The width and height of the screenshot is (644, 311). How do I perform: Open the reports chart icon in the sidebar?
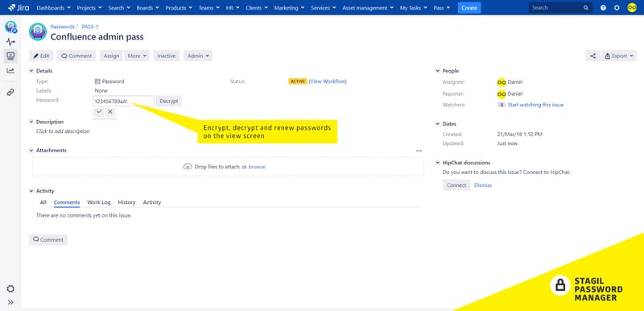(x=10, y=71)
